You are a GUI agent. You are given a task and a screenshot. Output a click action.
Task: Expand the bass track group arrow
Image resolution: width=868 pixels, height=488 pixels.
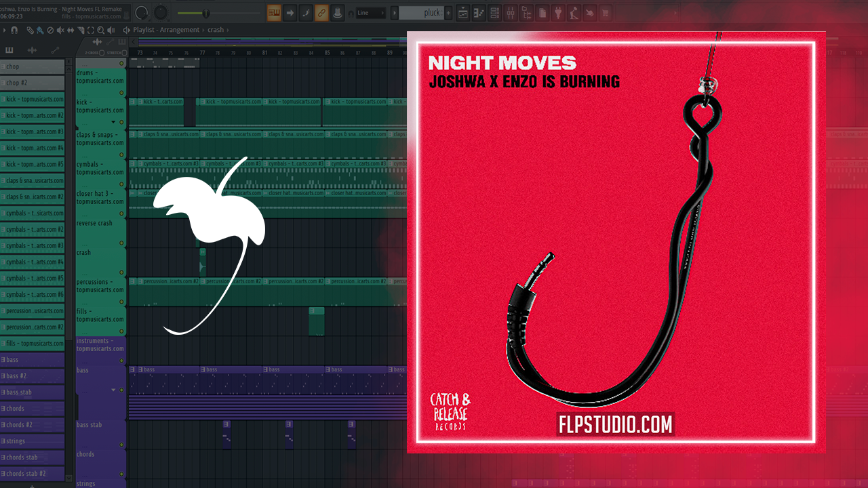(x=113, y=390)
